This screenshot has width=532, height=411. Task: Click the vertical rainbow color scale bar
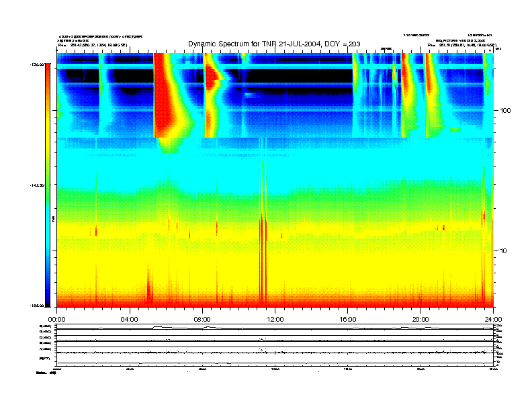pos(48,185)
